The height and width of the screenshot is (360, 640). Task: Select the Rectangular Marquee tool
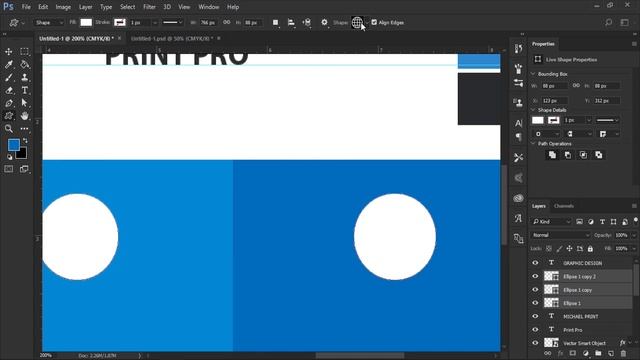[x=24, y=52]
